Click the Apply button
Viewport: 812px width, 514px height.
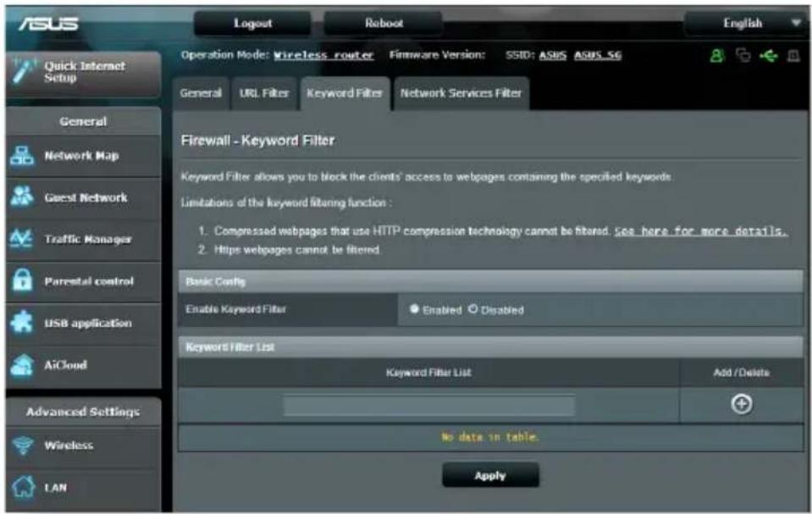[490, 476]
